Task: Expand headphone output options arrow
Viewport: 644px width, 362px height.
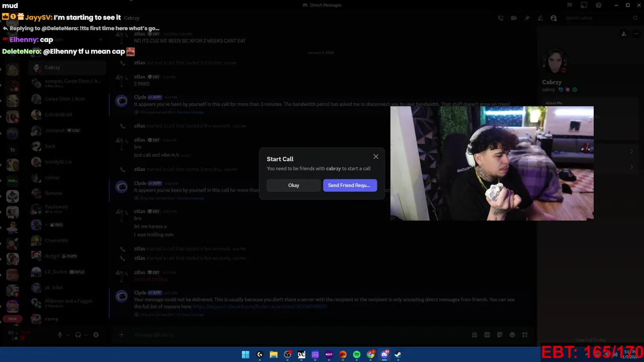Action: 86,335
